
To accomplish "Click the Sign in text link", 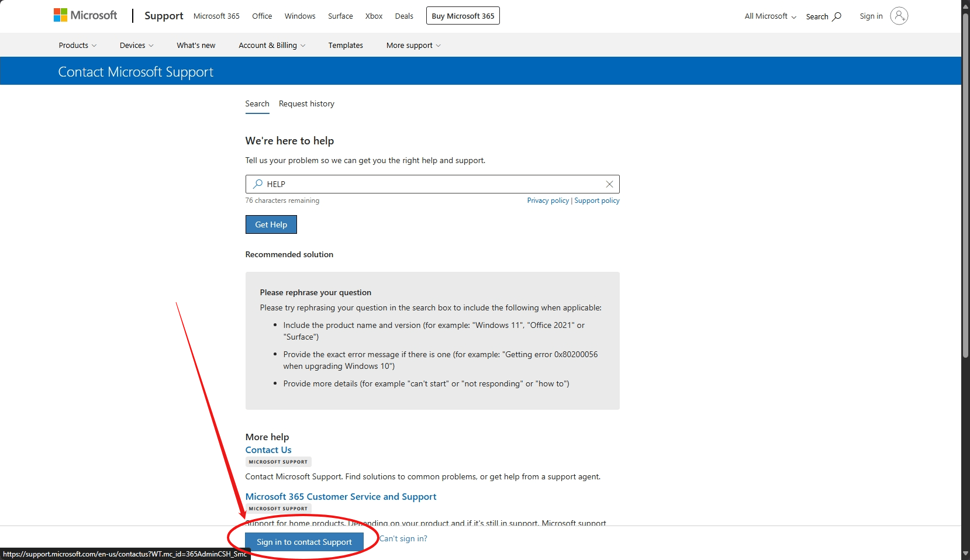I will coord(871,16).
